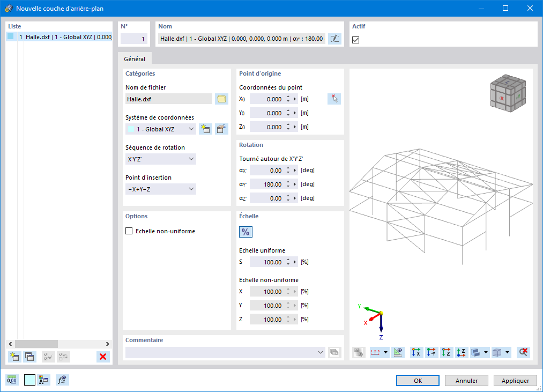Reset the preview view with red X magnifier
Screen dimensions: 543x392
point(523,352)
